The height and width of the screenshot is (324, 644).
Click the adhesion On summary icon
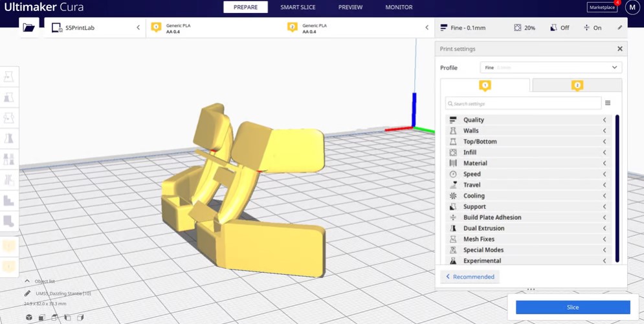tap(586, 27)
